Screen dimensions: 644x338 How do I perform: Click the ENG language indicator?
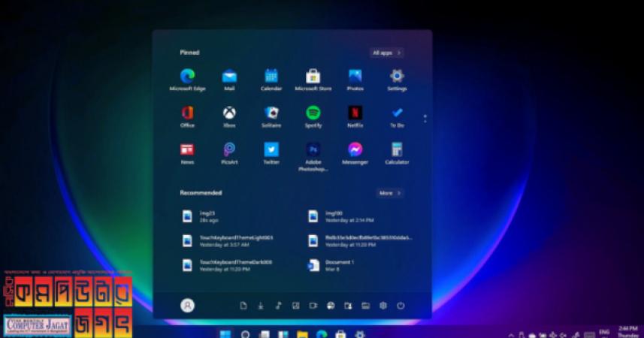[605, 333]
